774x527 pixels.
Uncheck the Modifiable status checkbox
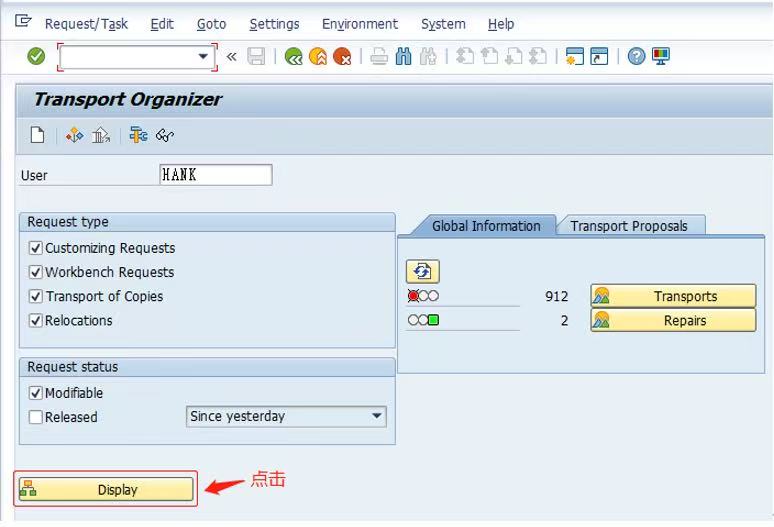click(x=35, y=393)
